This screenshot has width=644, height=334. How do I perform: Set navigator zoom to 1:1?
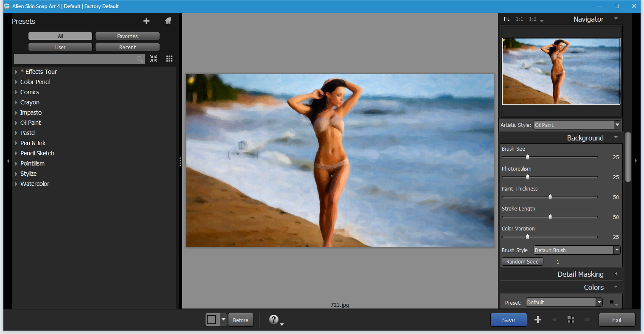pyautogui.click(x=519, y=19)
